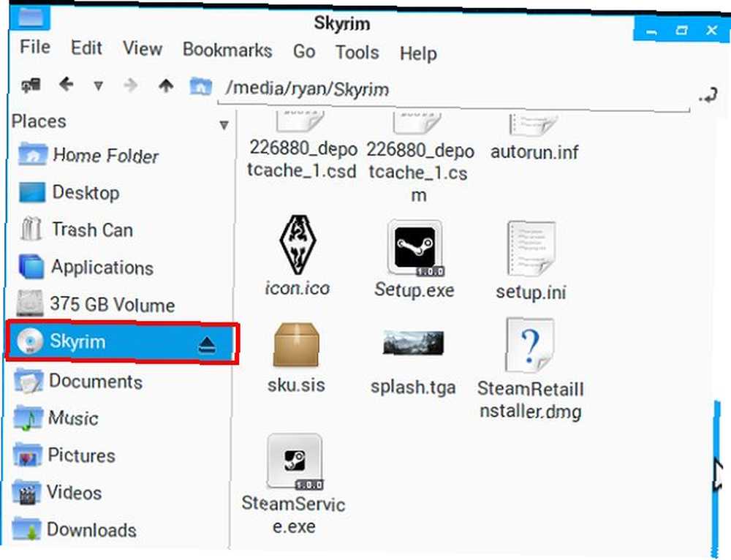
Task: Open the Go menu
Action: [x=304, y=51]
